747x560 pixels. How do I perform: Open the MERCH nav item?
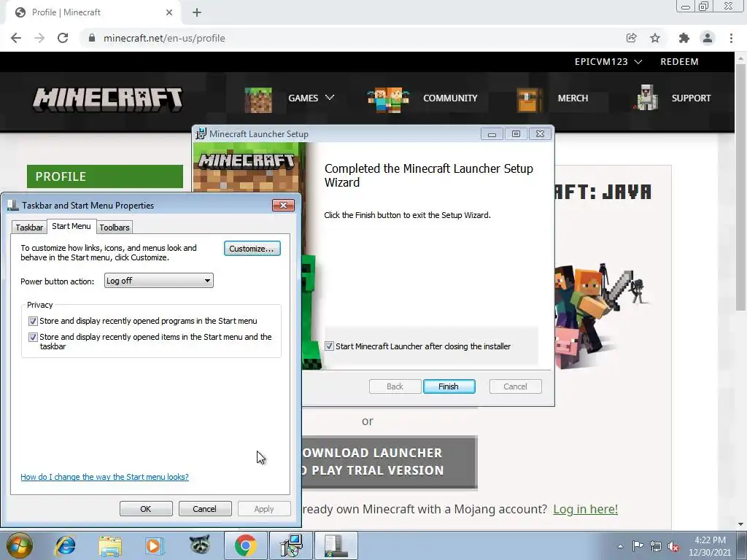pyautogui.click(x=573, y=98)
